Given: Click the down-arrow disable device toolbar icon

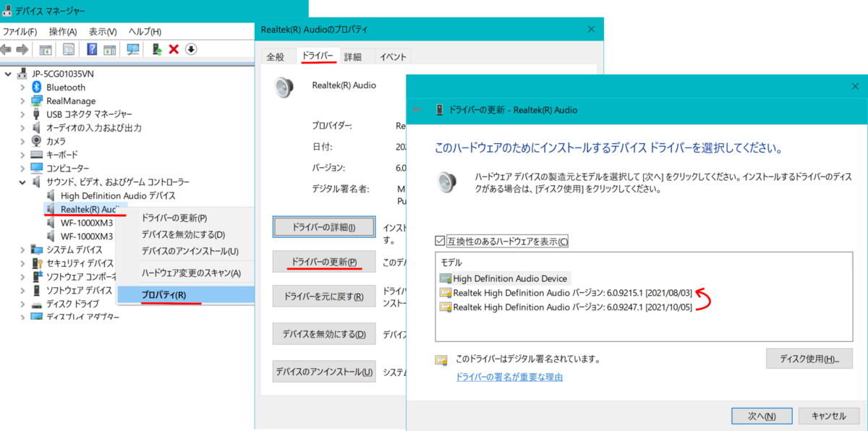Looking at the screenshot, I should pyautogui.click(x=191, y=49).
